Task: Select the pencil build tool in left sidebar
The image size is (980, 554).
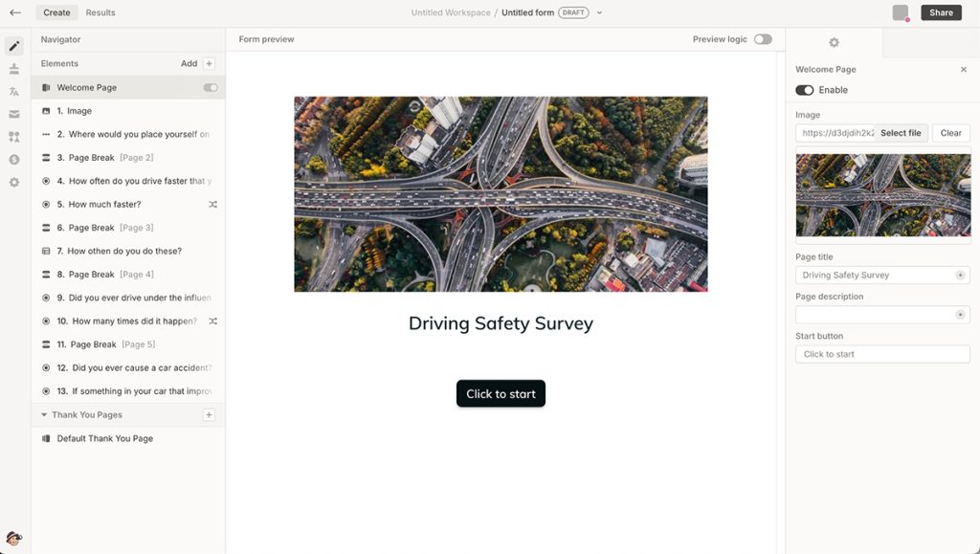Action: click(x=14, y=45)
